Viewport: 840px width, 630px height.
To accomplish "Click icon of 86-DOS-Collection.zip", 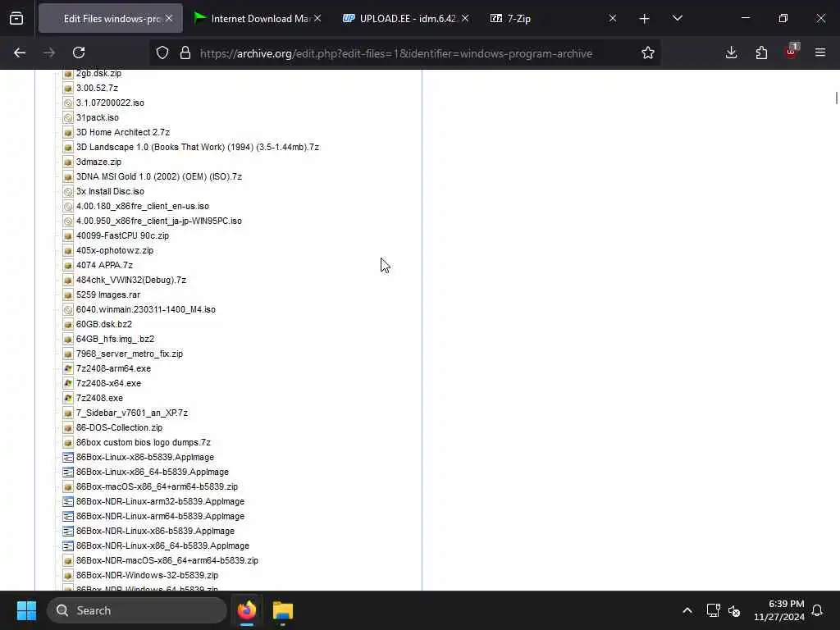I will coord(68,428).
